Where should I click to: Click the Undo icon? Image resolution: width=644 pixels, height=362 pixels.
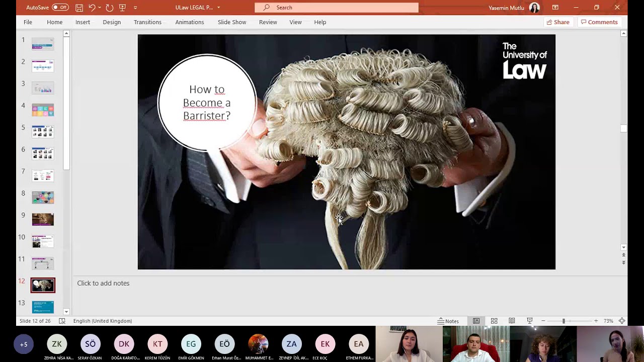[92, 8]
